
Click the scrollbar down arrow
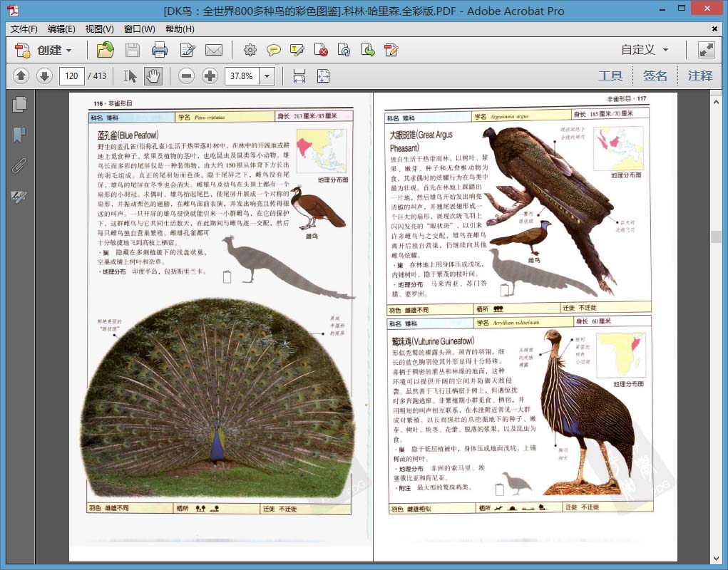715,558
